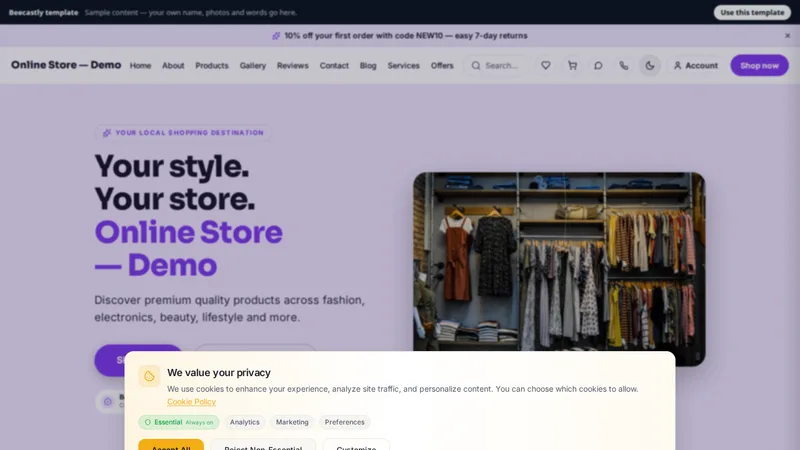Viewport: 800px width, 450px height.
Task: Open the About page
Action: (x=173, y=65)
